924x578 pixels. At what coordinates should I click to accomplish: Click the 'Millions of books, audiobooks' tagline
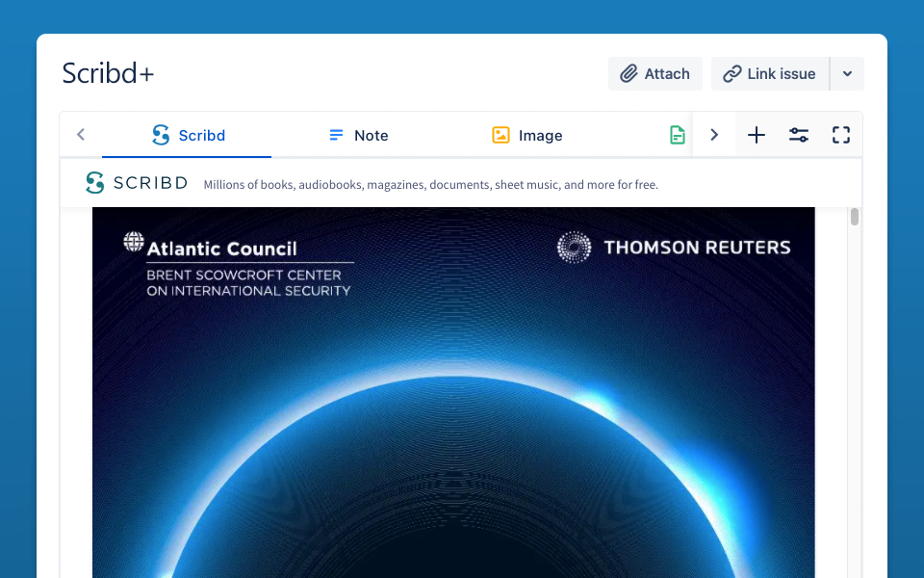point(431,185)
